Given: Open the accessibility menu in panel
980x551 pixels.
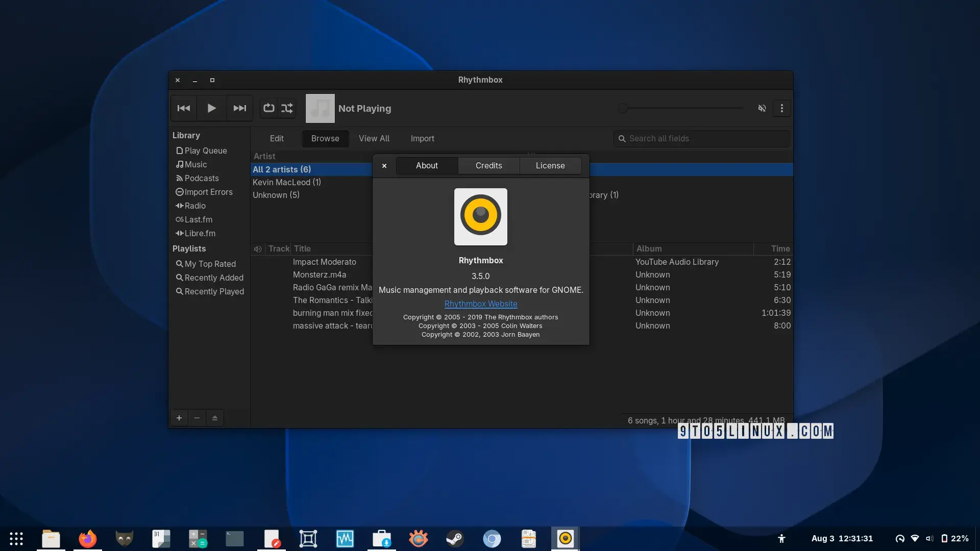Looking at the screenshot, I should point(781,538).
